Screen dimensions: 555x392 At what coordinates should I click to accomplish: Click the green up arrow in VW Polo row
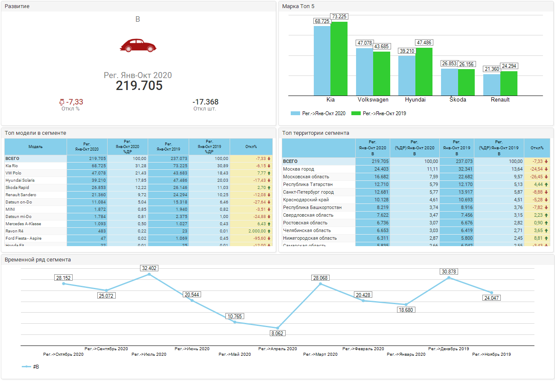(269, 173)
